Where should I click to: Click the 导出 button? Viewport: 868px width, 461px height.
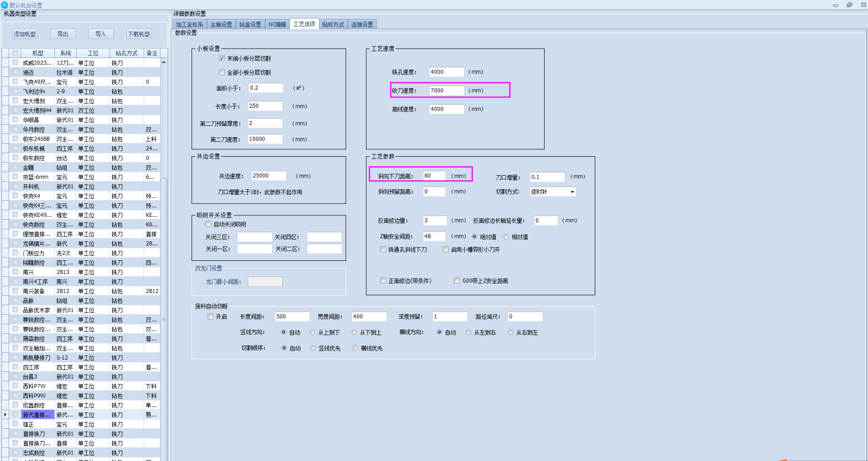point(63,34)
